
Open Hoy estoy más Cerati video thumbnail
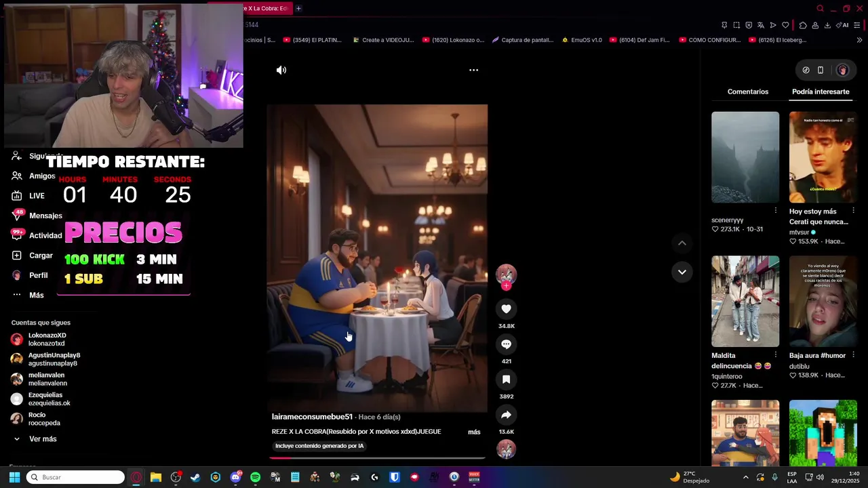(823, 157)
